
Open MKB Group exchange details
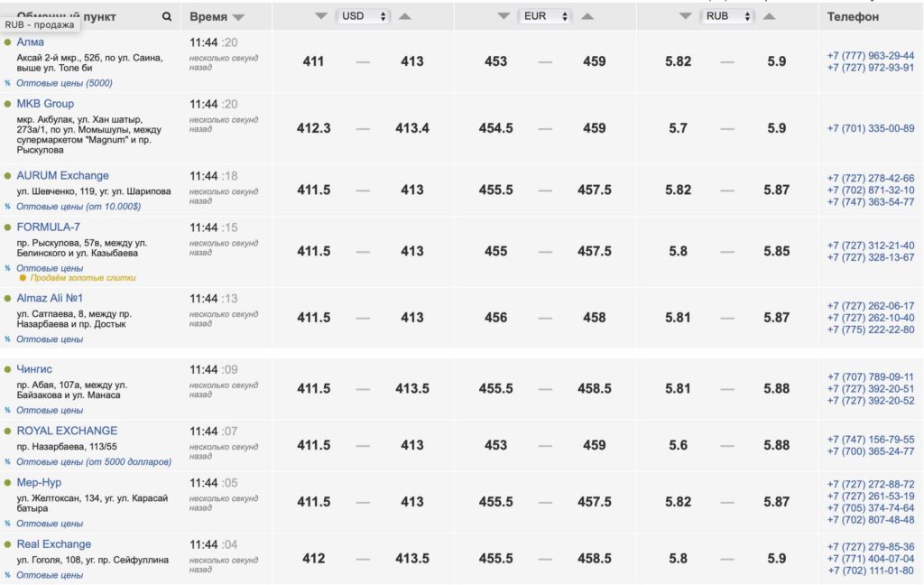pyautogui.click(x=45, y=103)
